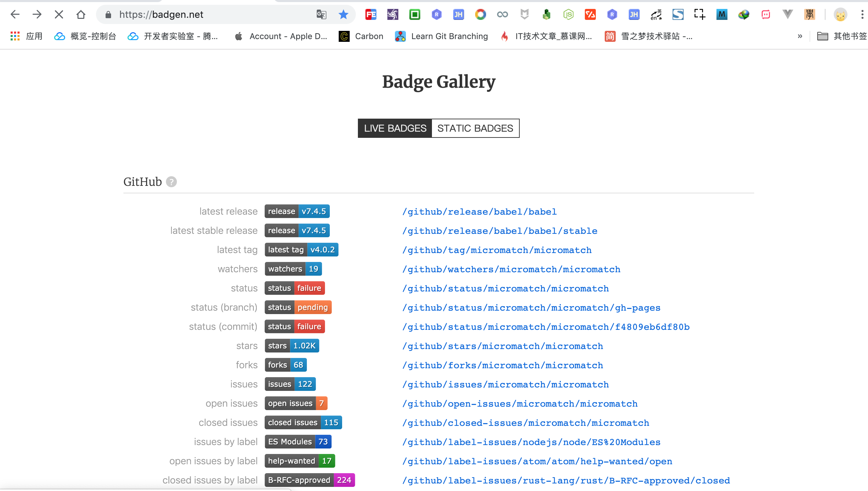868x491 pixels.
Task: Select the LIVE BADGES option
Action: [395, 128]
